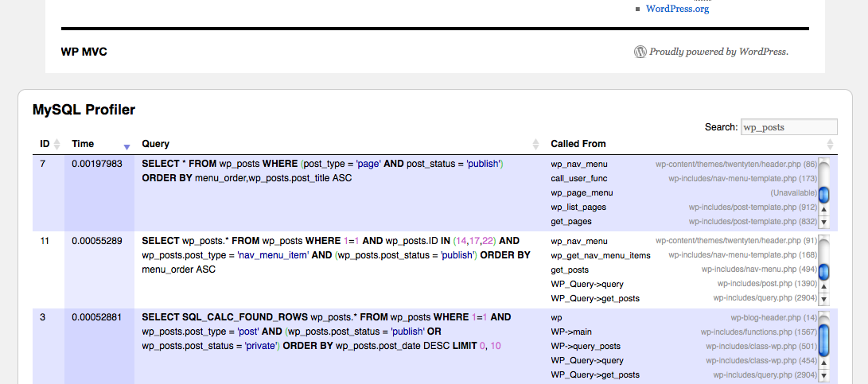868x384 pixels.
Task: Focus the profiler Search field
Action: point(789,126)
